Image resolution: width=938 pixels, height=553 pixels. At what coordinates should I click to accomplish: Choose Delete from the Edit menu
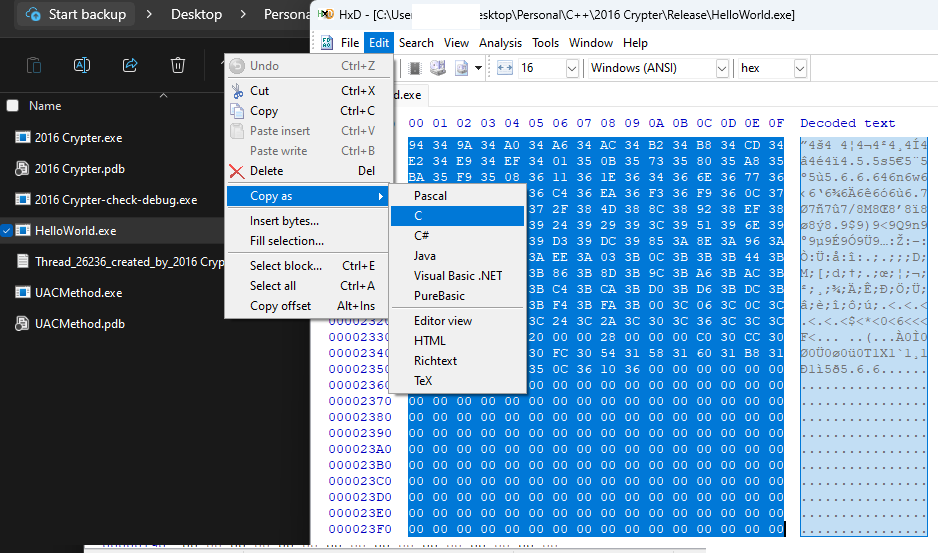click(309, 171)
